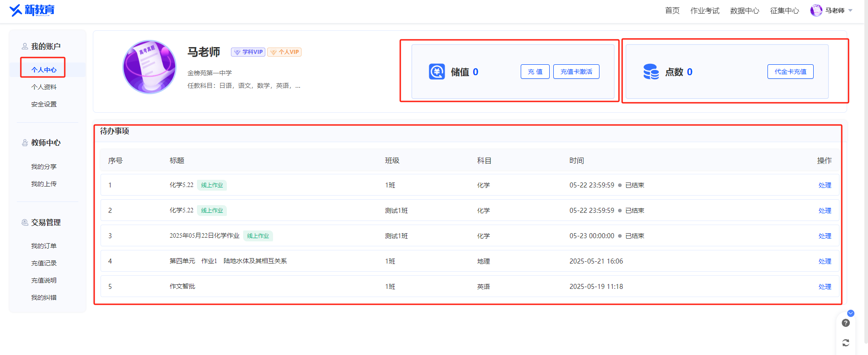
Task: Click the 英语 subject cell
Action: [484, 287]
